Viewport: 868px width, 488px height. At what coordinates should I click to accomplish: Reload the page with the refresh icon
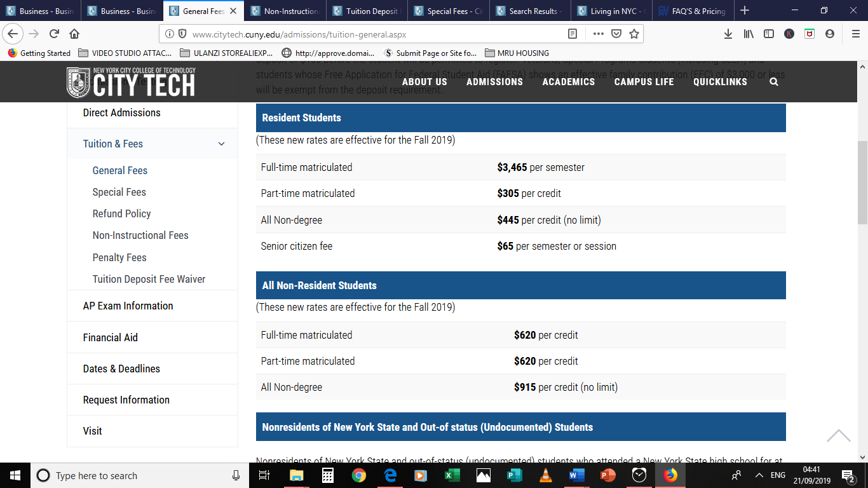tap(55, 34)
